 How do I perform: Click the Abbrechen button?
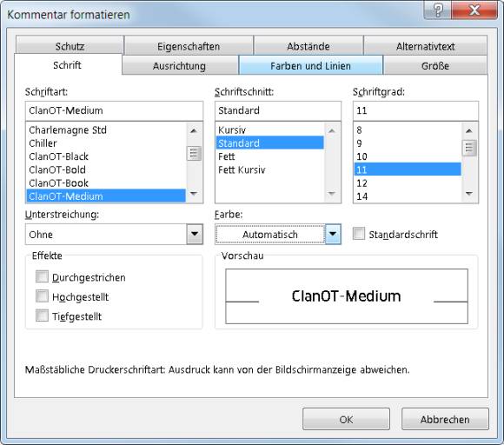(x=445, y=419)
